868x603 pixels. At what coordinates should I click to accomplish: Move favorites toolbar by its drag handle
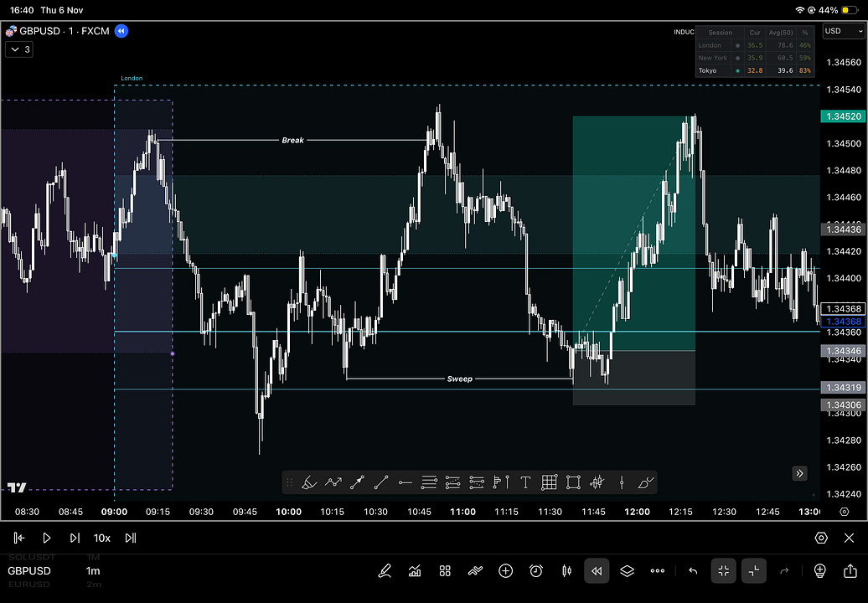289,483
